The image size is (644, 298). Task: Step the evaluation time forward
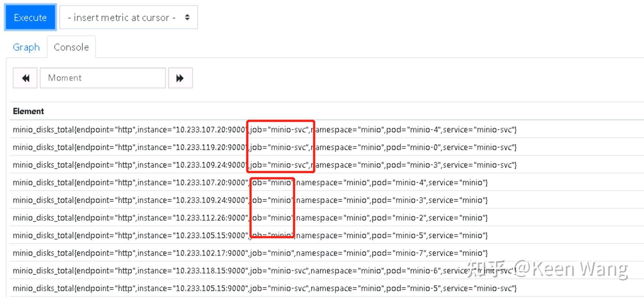pos(180,78)
